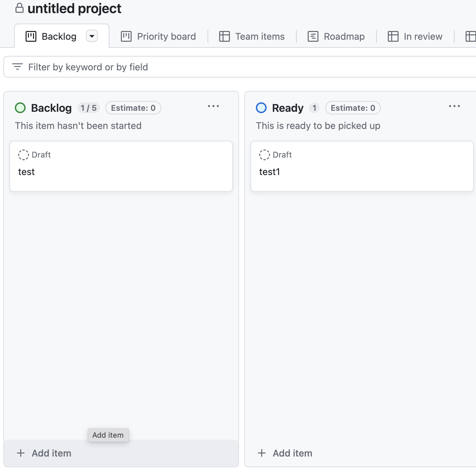
Task: Click the Draft icon on the test1 card
Action: click(264, 155)
